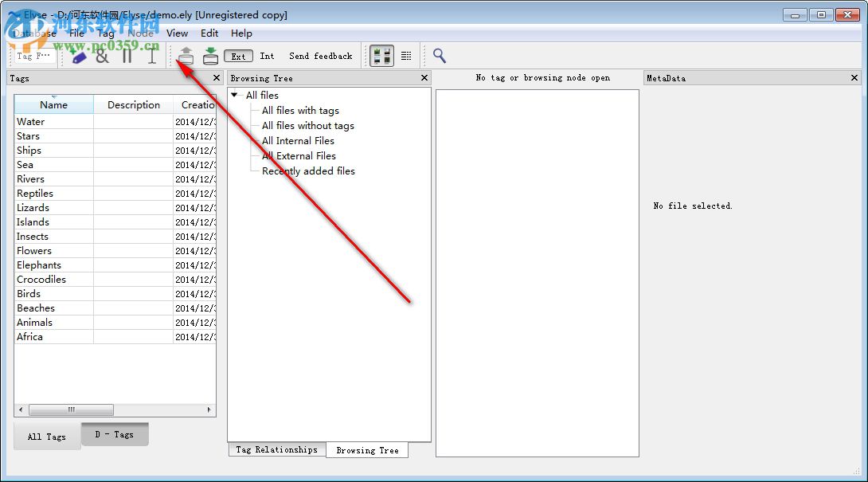Viewport: 868px width, 482px height.
Task: Select the Reptiles tag row
Action: (x=115, y=194)
